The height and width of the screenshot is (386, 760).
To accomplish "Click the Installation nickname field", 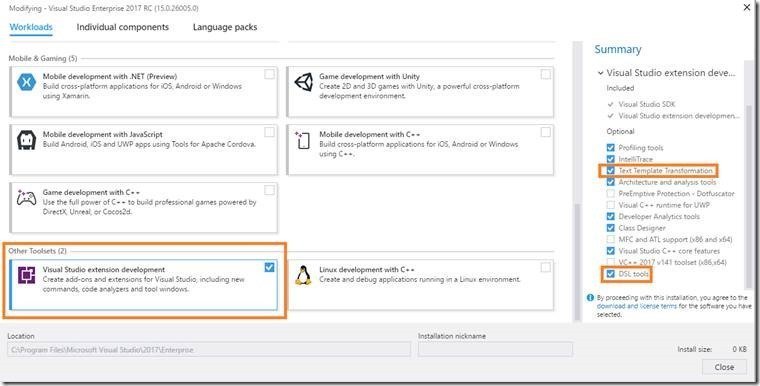I will [x=495, y=350].
